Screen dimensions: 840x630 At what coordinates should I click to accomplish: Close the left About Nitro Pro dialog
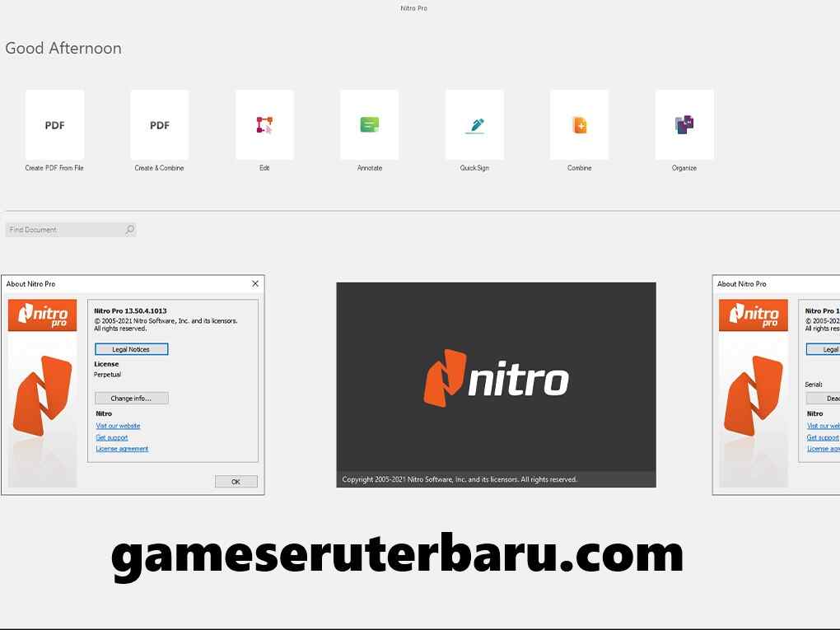[255, 283]
